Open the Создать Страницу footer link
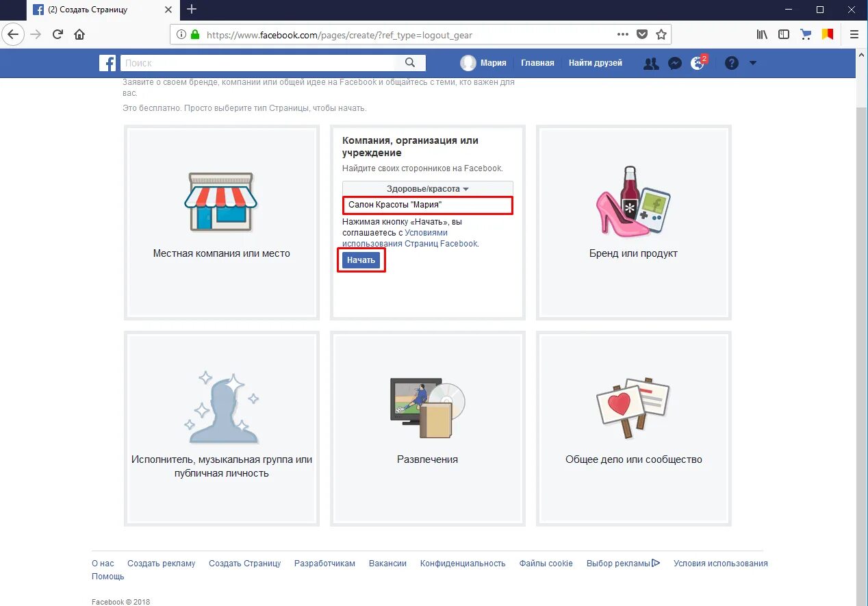Image resolution: width=868 pixels, height=606 pixels. click(x=245, y=564)
